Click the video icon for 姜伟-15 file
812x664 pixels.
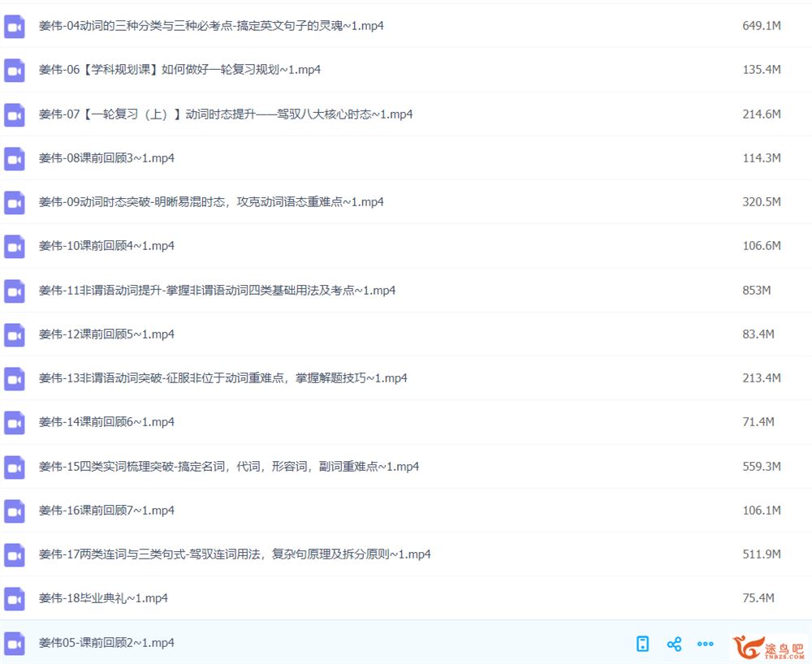tap(15, 467)
